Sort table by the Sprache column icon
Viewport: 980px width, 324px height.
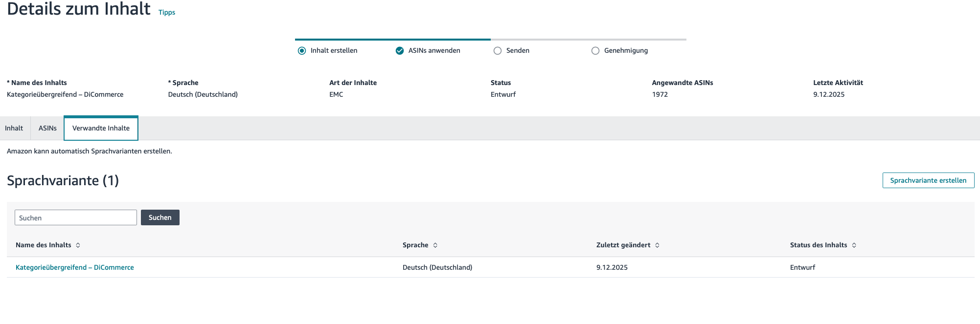click(435, 245)
